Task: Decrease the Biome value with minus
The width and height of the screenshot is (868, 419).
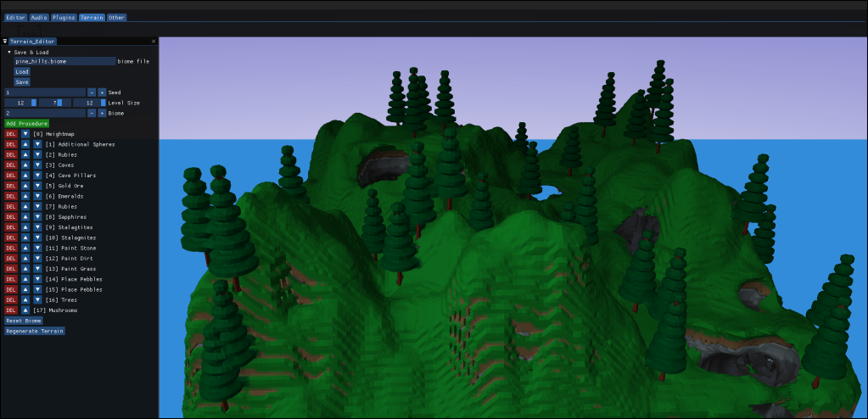Action: 92,113
